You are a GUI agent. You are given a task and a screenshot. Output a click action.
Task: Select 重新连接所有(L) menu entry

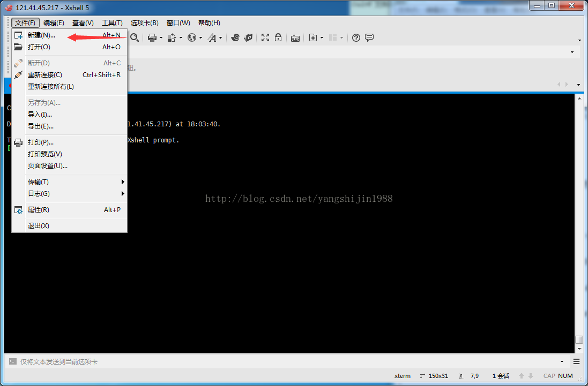(x=70, y=87)
